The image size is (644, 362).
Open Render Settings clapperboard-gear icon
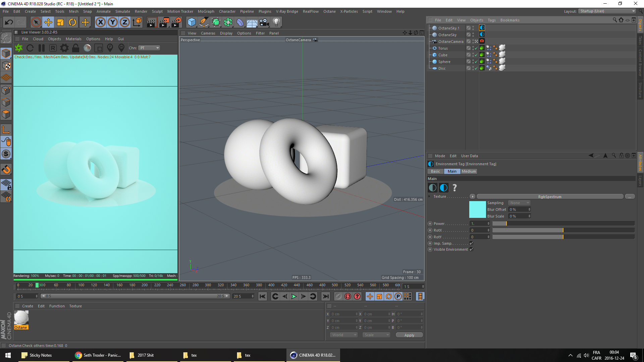(176, 22)
